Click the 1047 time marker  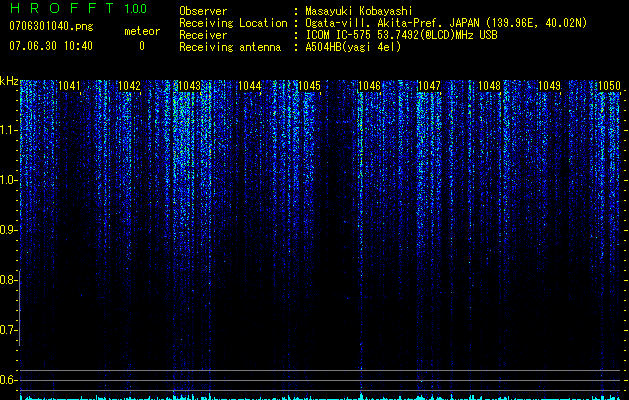pyautogui.click(x=429, y=86)
